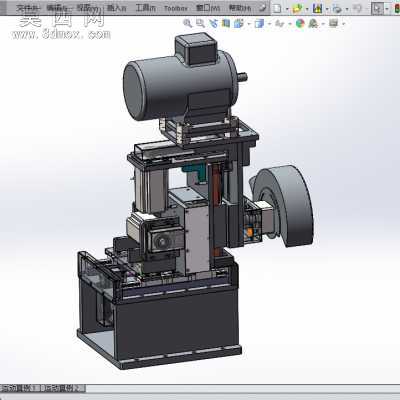Click the Save icon

pyautogui.click(x=317, y=9)
